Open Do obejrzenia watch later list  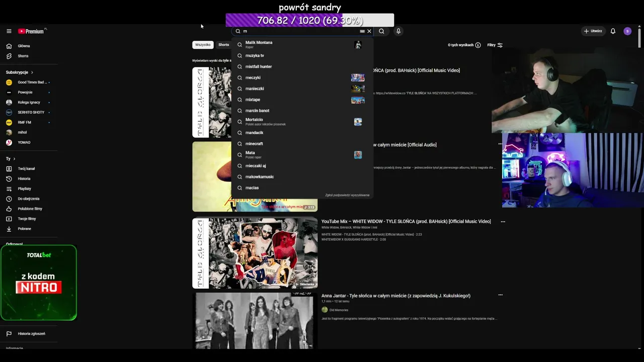click(29, 199)
